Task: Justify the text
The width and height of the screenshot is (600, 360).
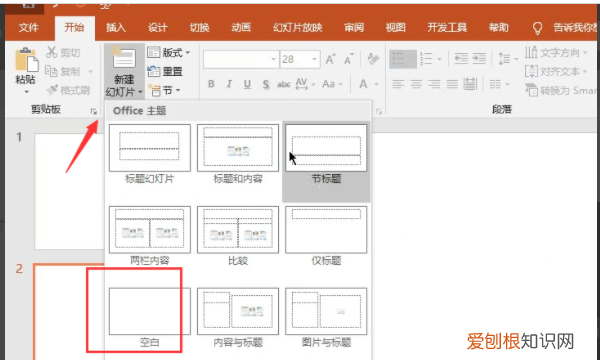Action: point(452,84)
